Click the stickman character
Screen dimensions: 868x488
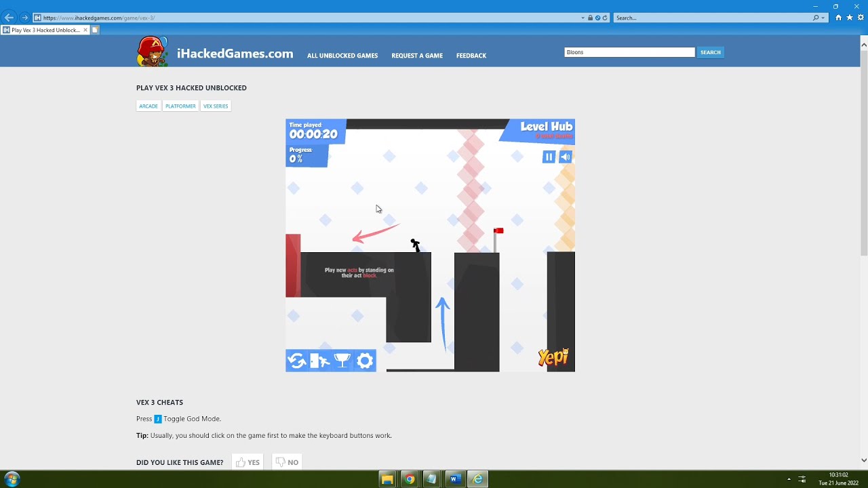415,245
